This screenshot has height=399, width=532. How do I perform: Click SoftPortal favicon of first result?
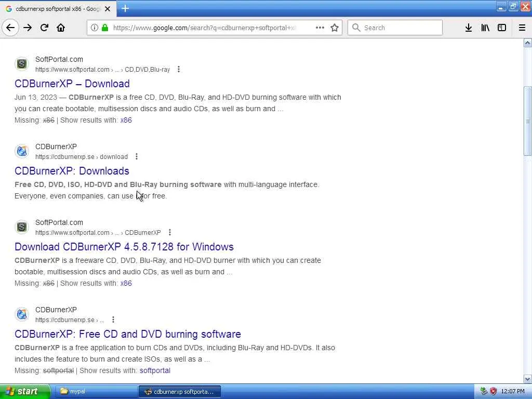coord(22,64)
